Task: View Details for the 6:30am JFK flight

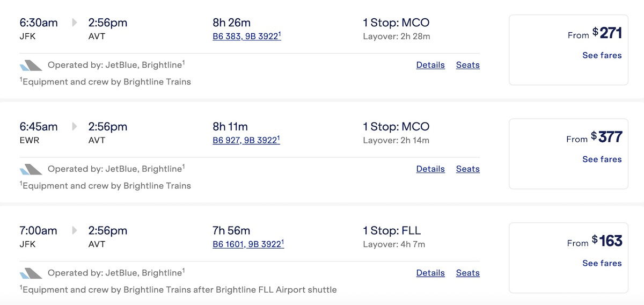Action: click(x=430, y=65)
